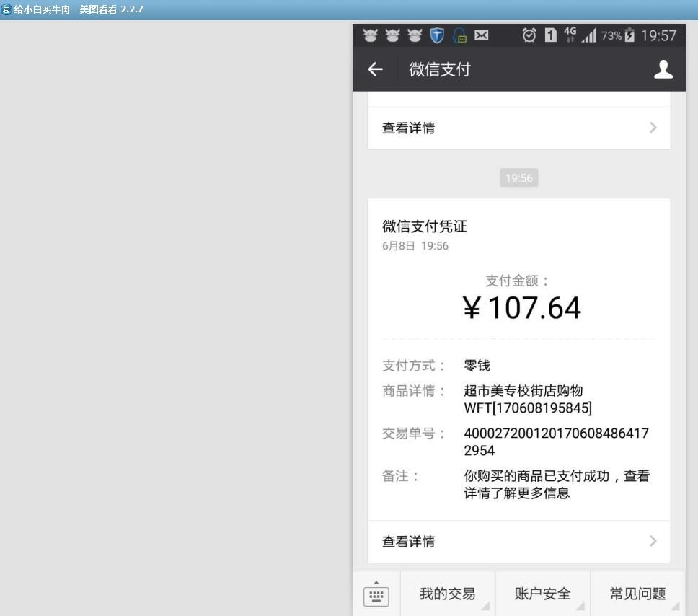698x616 pixels.
Task: Click the chevron of 查看详情 under 微信支付凭证 card
Action: click(x=653, y=541)
